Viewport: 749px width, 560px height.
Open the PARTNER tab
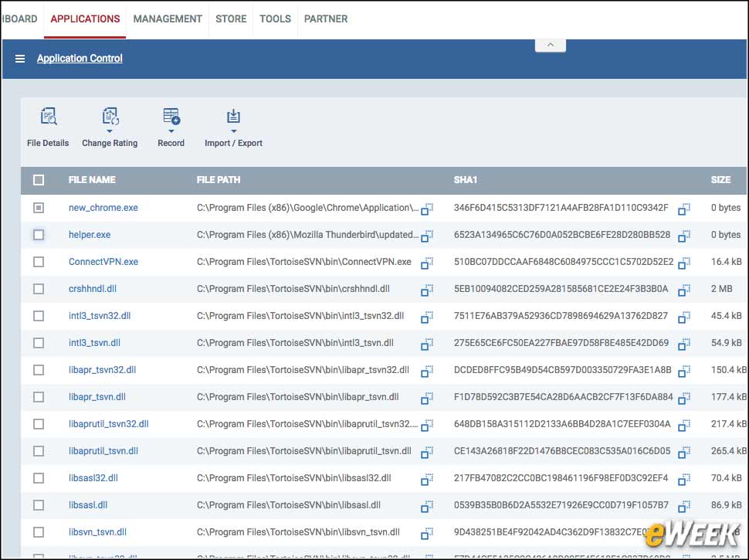[326, 19]
